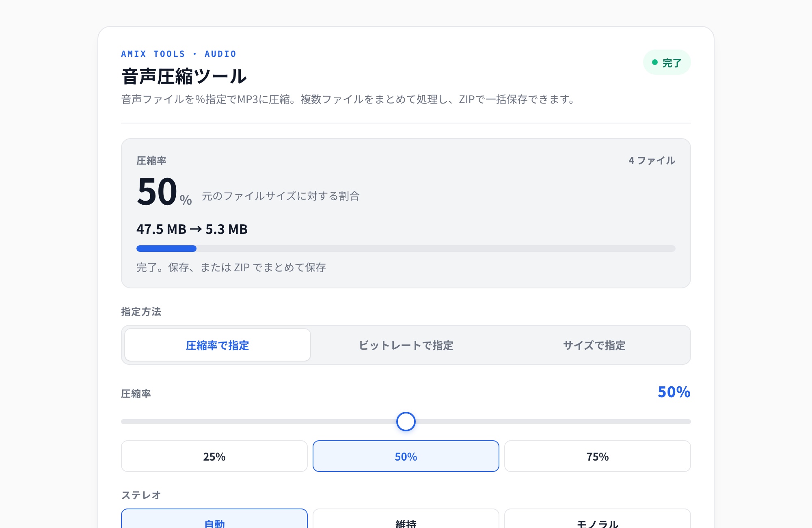Viewport: 812px width, 528px height.
Task: Click the 4 ファイル count label
Action: point(652,160)
